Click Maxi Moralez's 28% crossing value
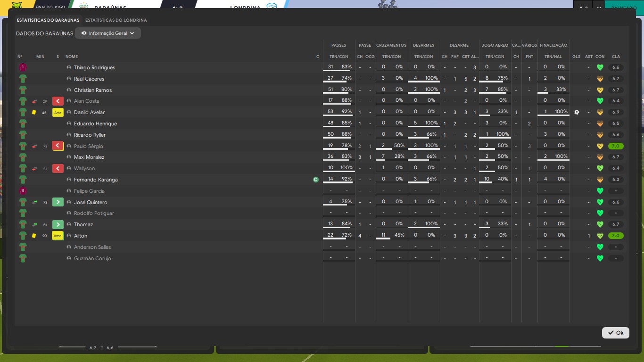The height and width of the screenshot is (362, 644). 399,156
